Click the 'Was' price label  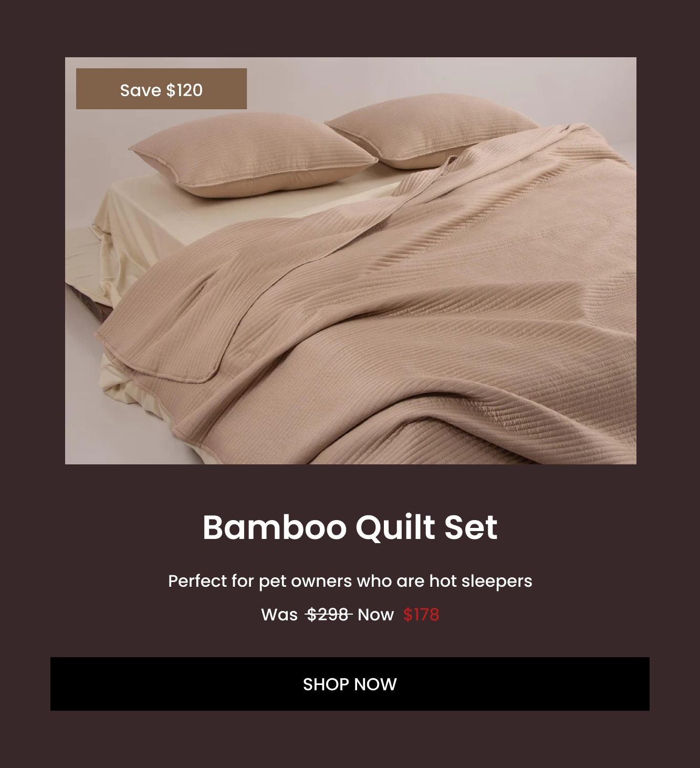pos(279,614)
